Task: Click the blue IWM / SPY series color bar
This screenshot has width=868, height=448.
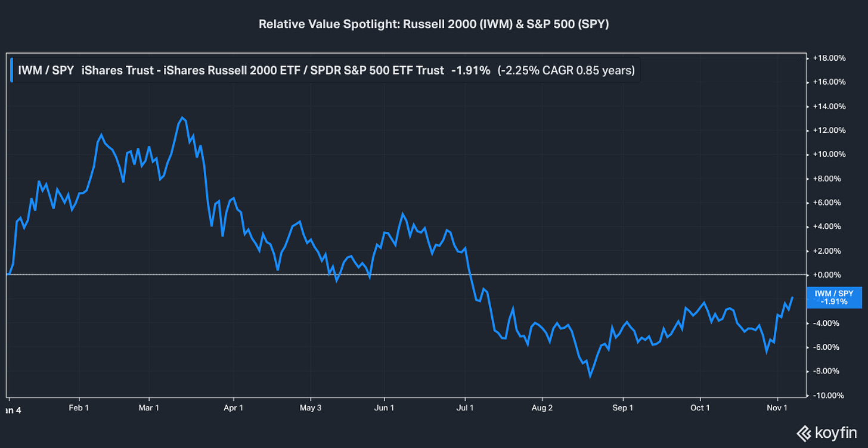Action: point(12,70)
